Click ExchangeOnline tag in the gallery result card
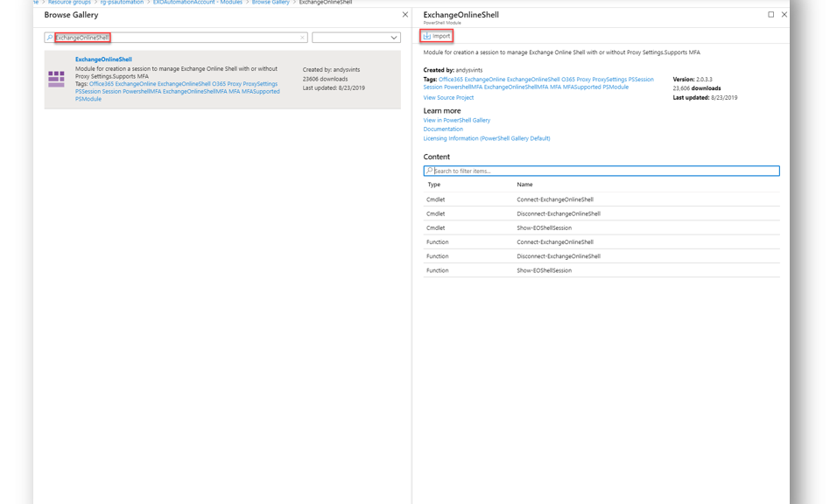The height and width of the screenshot is (504, 837). [136, 84]
